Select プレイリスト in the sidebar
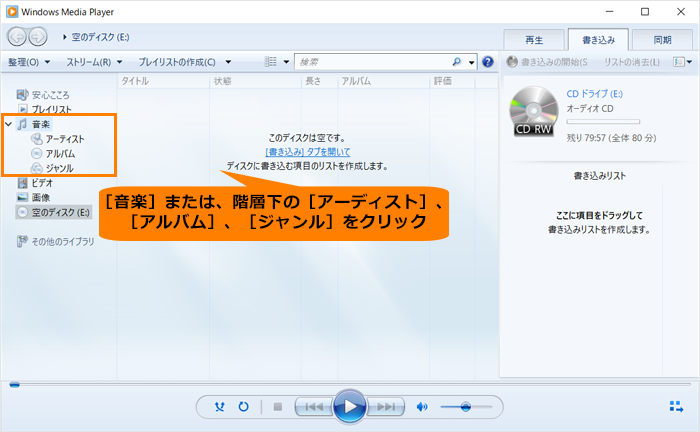The height and width of the screenshot is (432, 700). (x=51, y=109)
